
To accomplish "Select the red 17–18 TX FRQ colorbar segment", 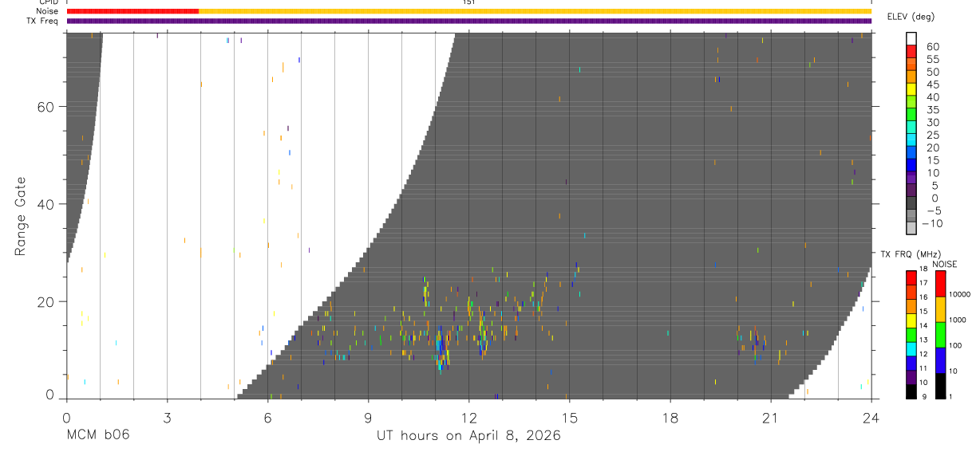I will [911, 277].
